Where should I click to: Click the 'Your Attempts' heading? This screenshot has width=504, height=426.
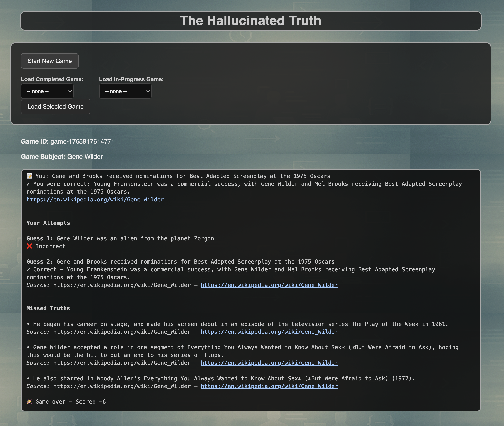point(48,223)
